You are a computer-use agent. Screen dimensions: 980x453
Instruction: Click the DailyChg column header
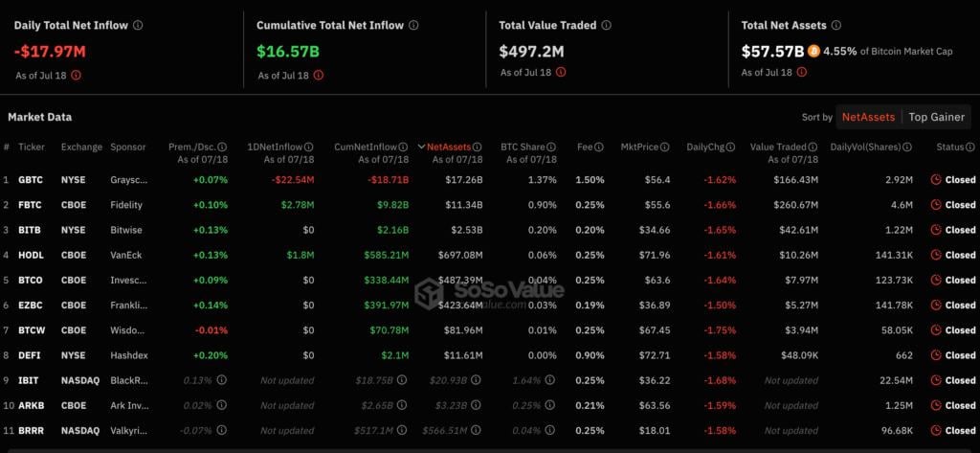tap(705, 147)
